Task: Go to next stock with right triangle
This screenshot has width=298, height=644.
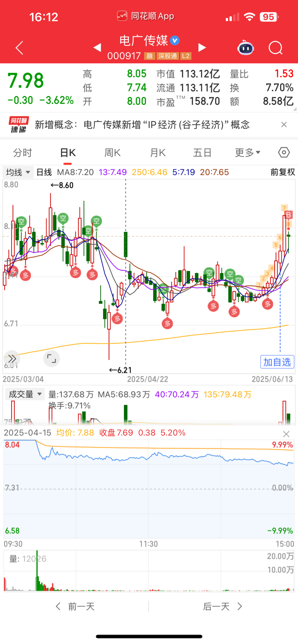Action: (x=202, y=48)
